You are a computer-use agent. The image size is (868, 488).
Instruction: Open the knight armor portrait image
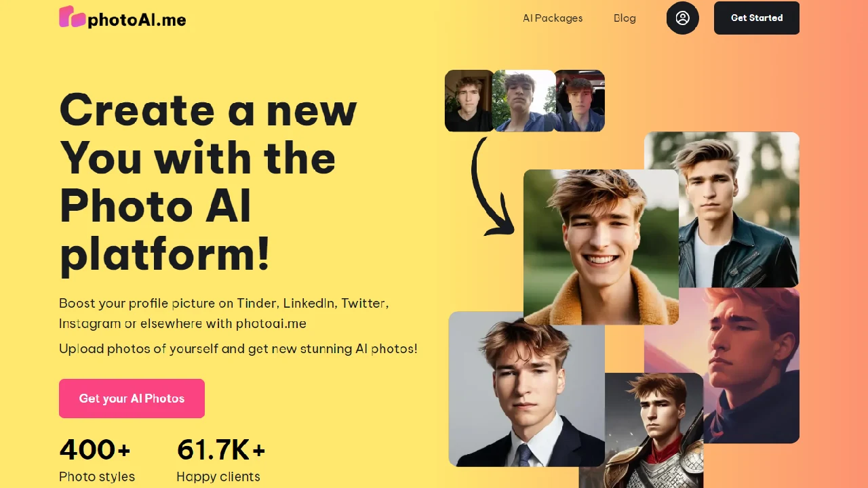(x=654, y=430)
